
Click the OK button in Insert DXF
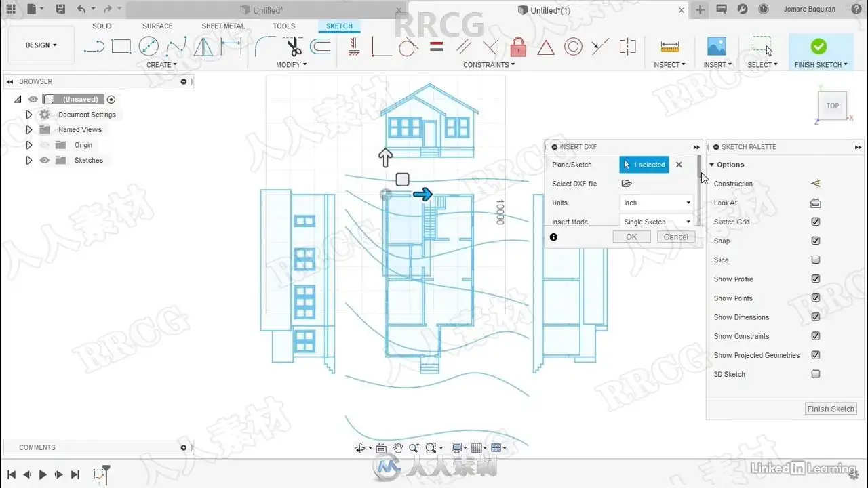pyautogui.click(x=631, y=237)
